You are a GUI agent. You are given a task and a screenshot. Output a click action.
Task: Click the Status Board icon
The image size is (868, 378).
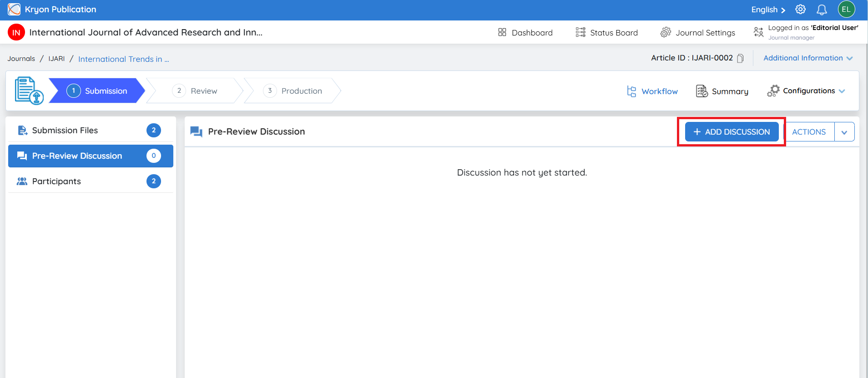pyautogui.click(x=580, y=32)
